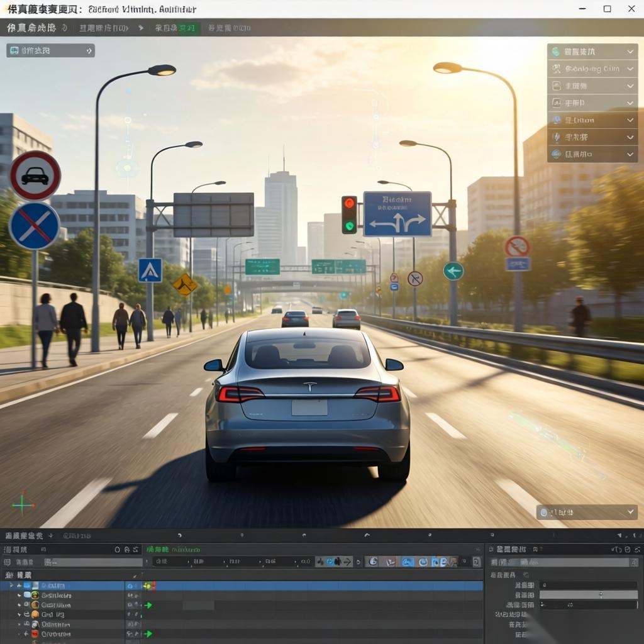Click the green crosshair axis gizmo in viewport
The height and width of the screenshot is (644, 644).
coord(23,504)
